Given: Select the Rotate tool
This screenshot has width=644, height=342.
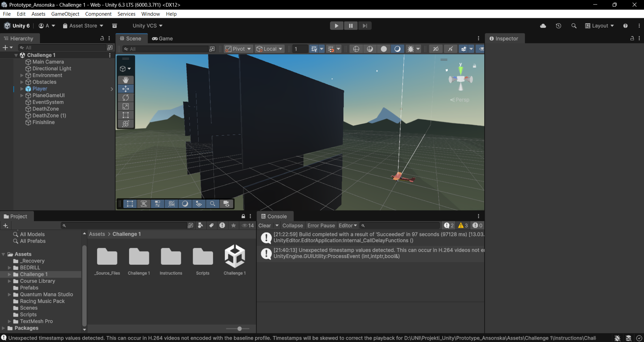Looking at the screenshot, I should (x=126, y=98).
